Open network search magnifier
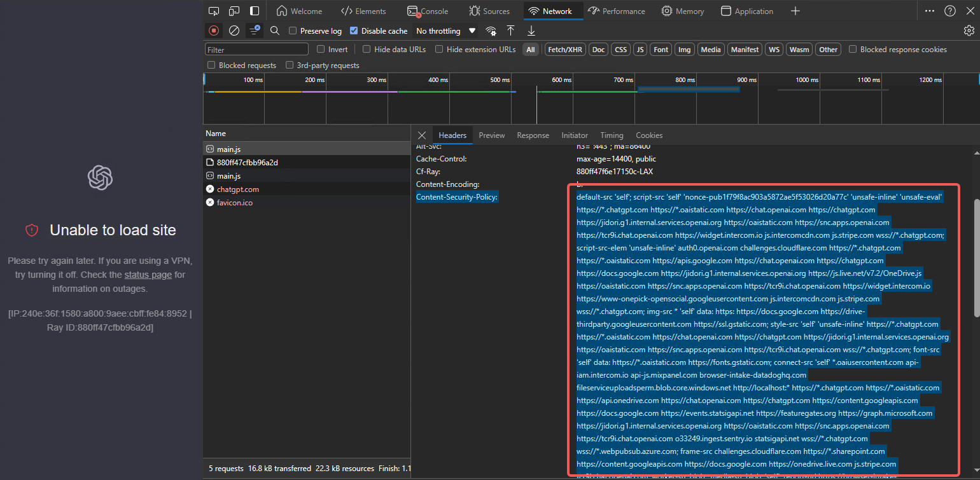Image resolution: width=980 pixels, height=480 pixels. pos(275,31)
